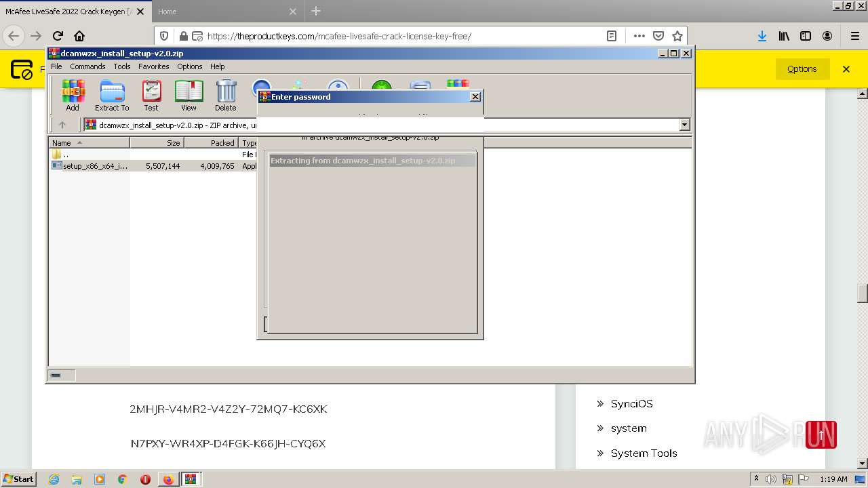Click the Test archive toolbar icon
Screen dimensions: 868x488
tap(151, 95)
